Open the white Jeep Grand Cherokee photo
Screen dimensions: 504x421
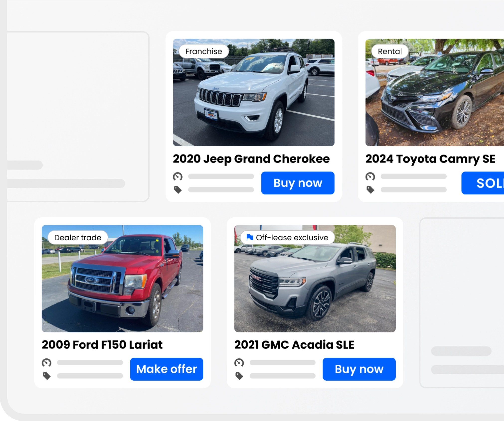[x=254, y=92]
